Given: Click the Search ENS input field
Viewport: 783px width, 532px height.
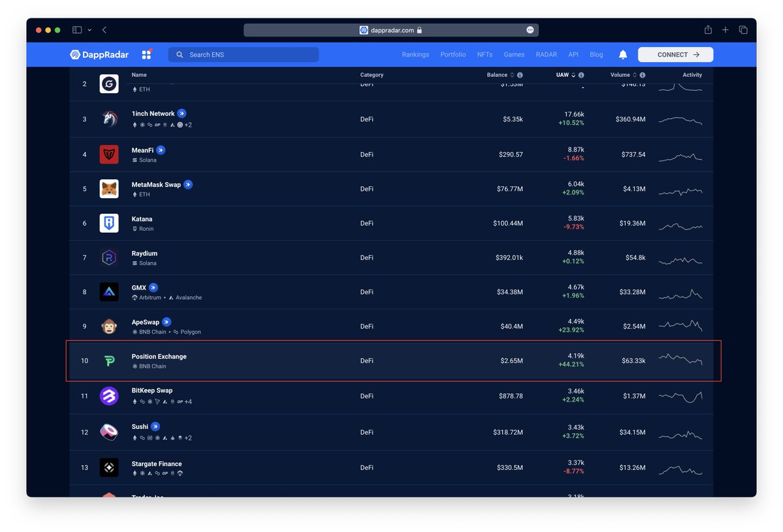Looking at the screenshot, I should pyautogui.click(x=243, y=54).
